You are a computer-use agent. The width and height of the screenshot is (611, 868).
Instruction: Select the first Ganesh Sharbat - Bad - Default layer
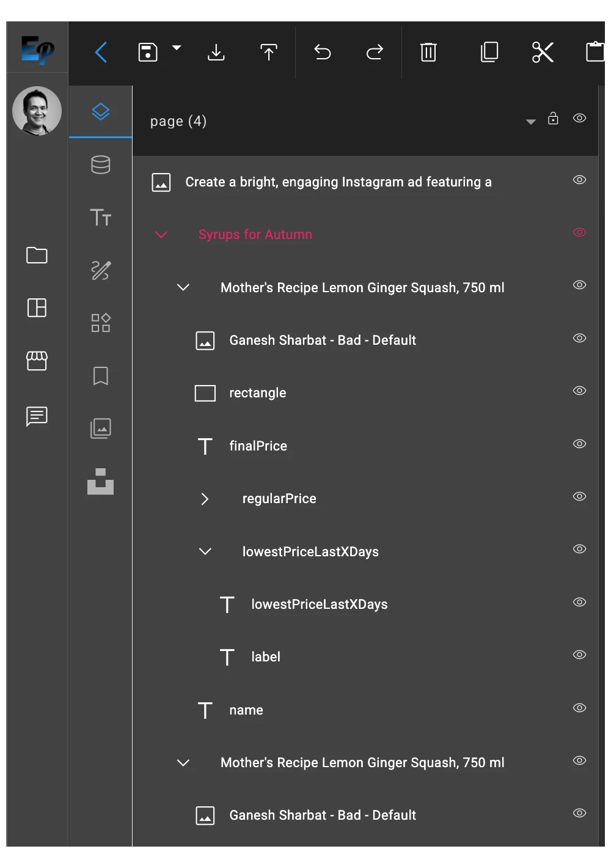pyautogui.click(x=323, y=340)
